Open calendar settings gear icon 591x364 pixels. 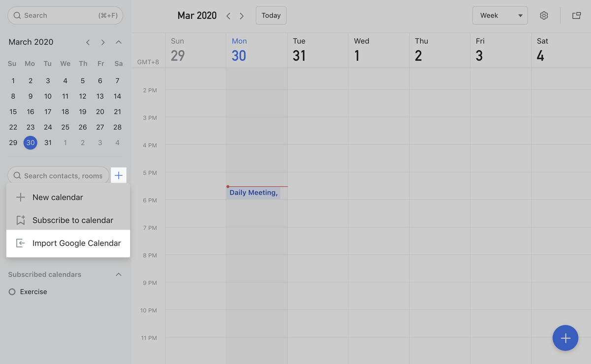point(544,16)
